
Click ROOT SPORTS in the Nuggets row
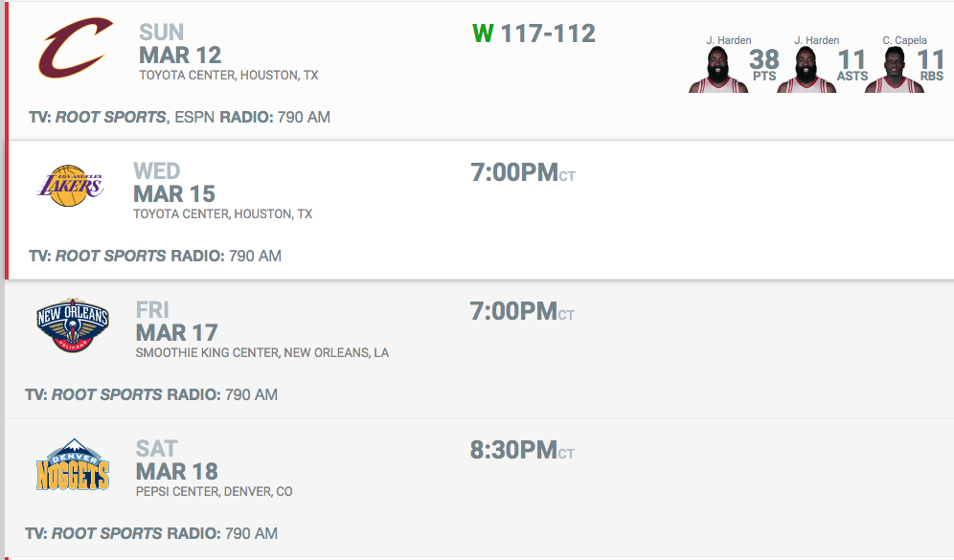coord(107,533)
